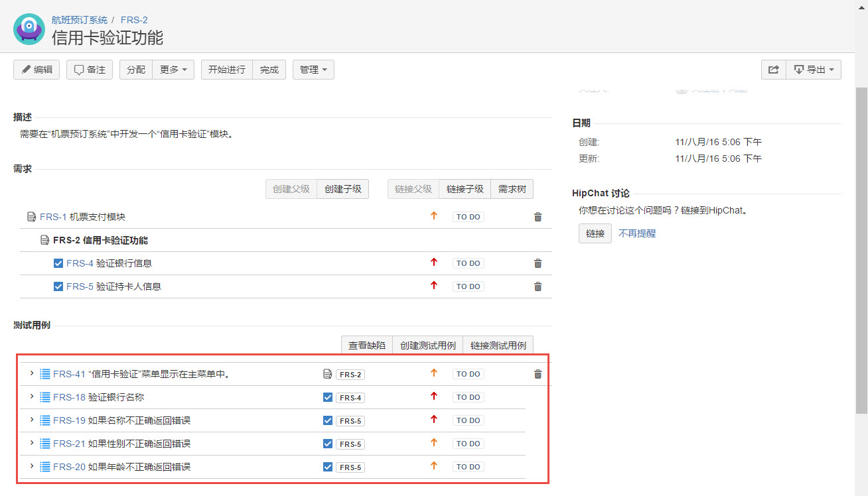868x496 pixels.
Task: Open FRS-18 验证银行名称 link
Action: (98, 397)
